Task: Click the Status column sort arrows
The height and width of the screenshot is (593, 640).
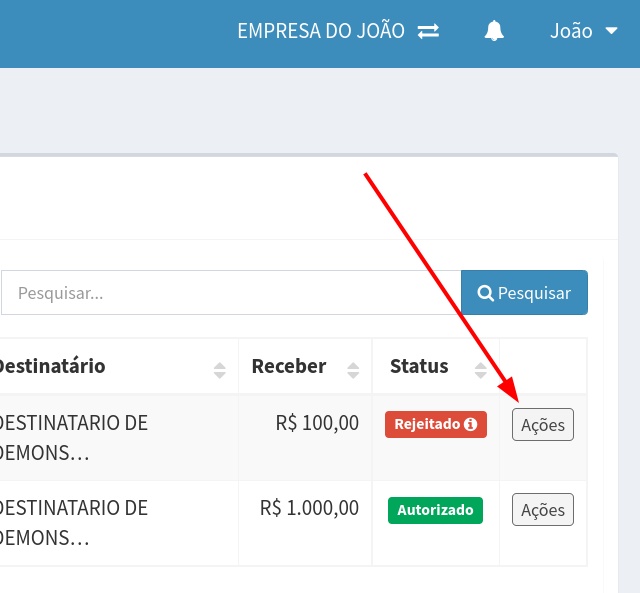Action: [481, 370]
